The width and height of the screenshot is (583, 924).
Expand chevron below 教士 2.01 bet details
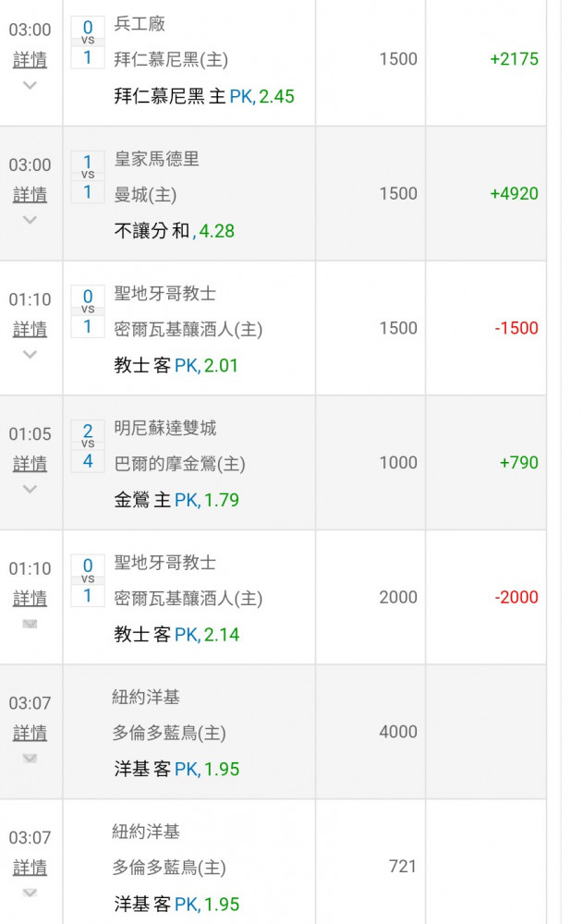[30, 354]
